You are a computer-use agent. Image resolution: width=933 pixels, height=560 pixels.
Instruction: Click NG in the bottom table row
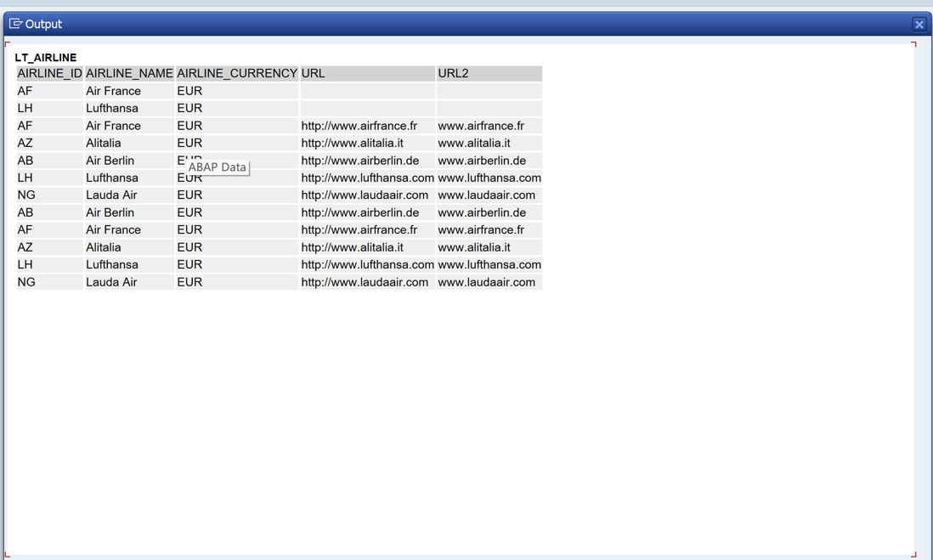coord(26,282)
